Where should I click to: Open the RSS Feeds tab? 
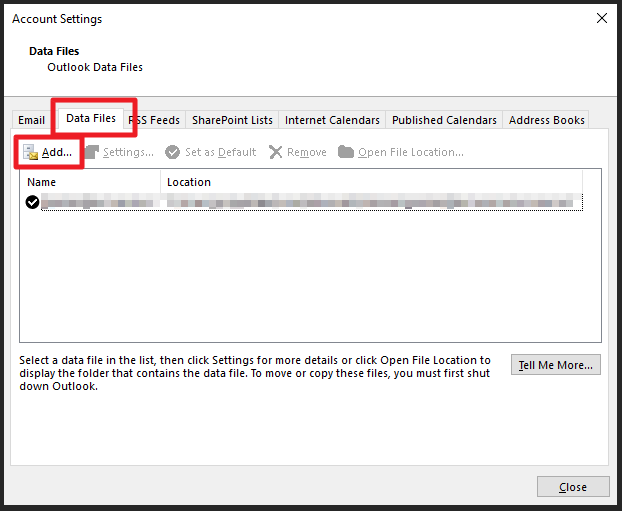click(x=154, y=120)
